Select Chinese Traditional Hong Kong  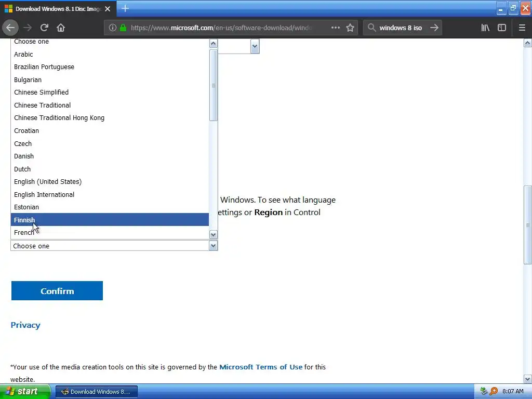tap(110, 118)
